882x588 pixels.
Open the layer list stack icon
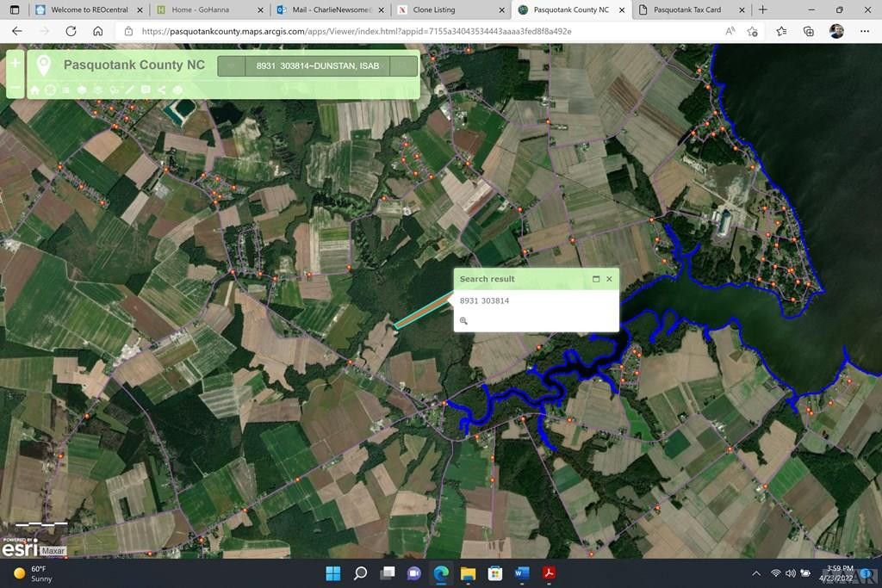pyautogui.click(x=82, y=90)
